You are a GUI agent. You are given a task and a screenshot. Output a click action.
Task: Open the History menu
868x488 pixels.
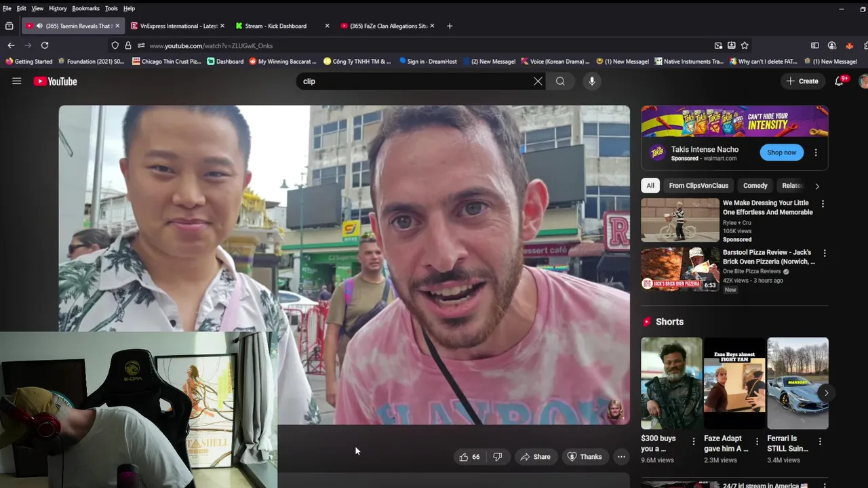pyautogui.click(x=58, y=8)
